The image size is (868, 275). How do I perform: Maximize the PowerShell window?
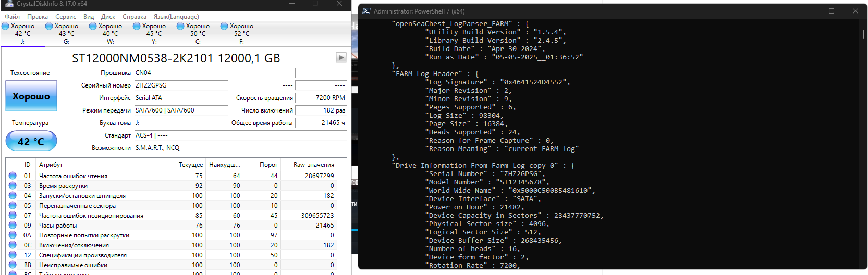pyautogui.click(x=832, y=11)
